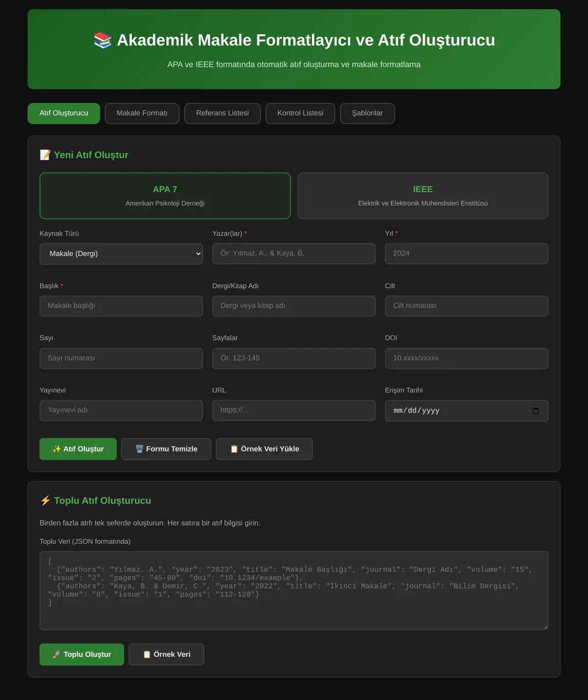Click the lightning icon beside Toplu Atıf Oluşturucu
This screenshot has width=588, height=700.
click(x=45, y=500)
